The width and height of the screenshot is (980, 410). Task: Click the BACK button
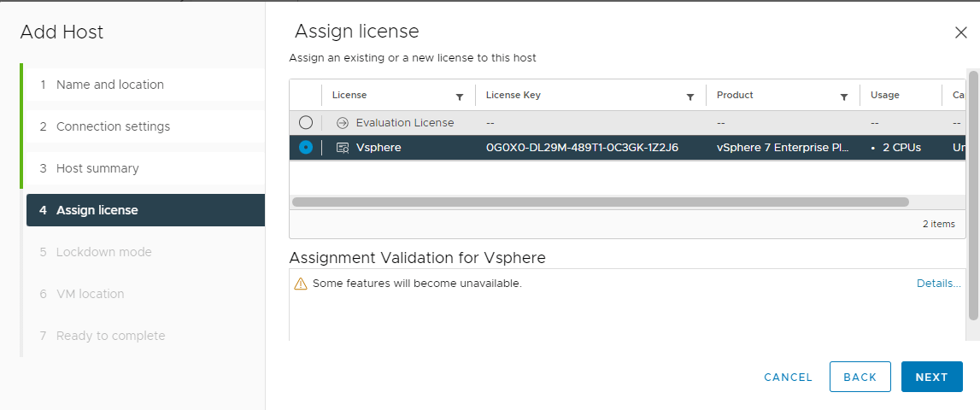click(x=860, y=377)
